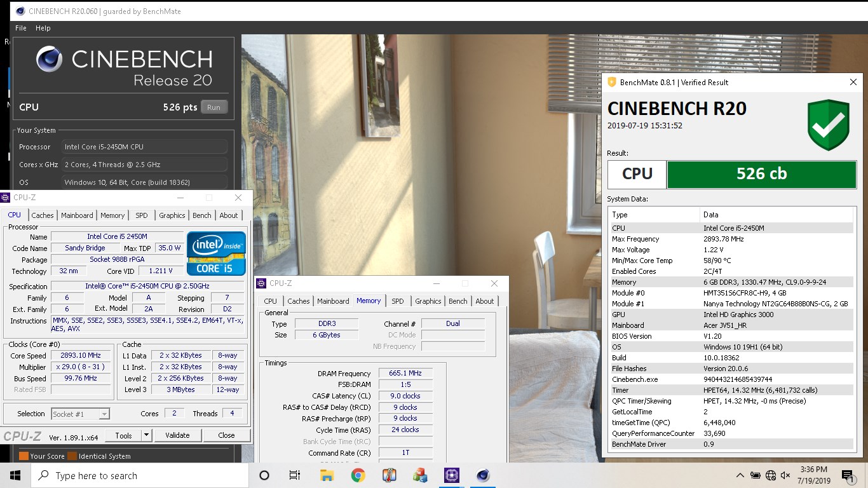Click the title bar icon of the CPU-Z processor window
Viewport: 868px width, 488px height.
click(6, 198)
